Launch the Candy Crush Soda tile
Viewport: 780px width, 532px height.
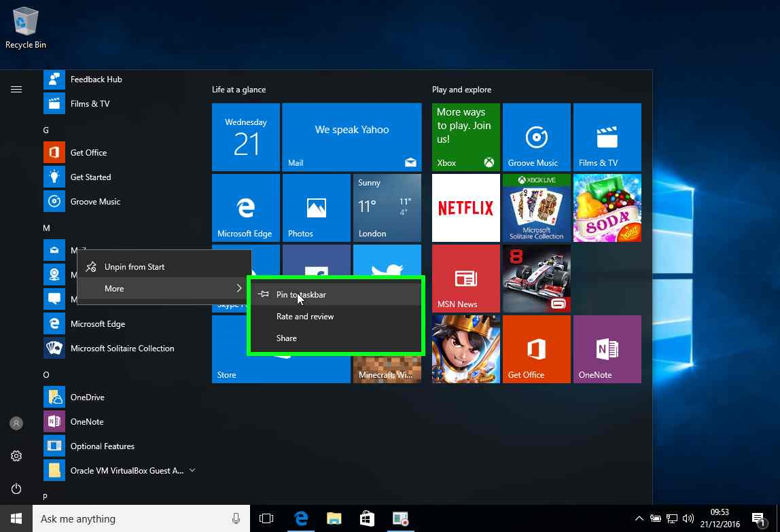[607, 208]
